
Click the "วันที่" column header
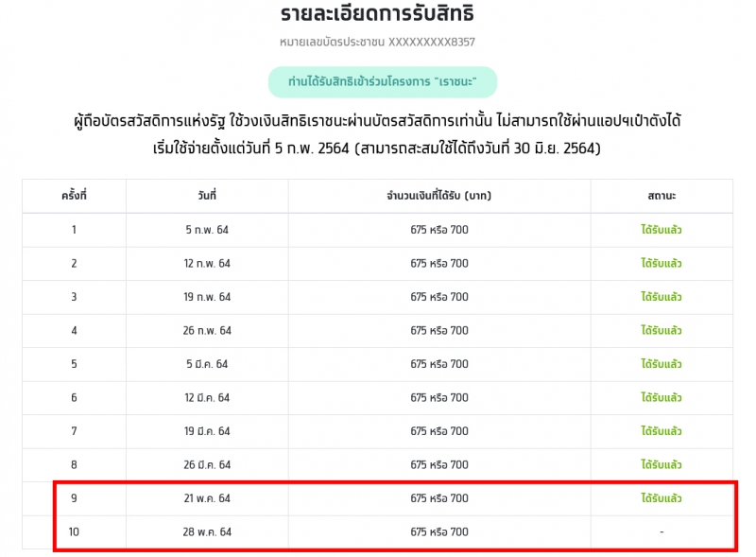pos(207,196)
